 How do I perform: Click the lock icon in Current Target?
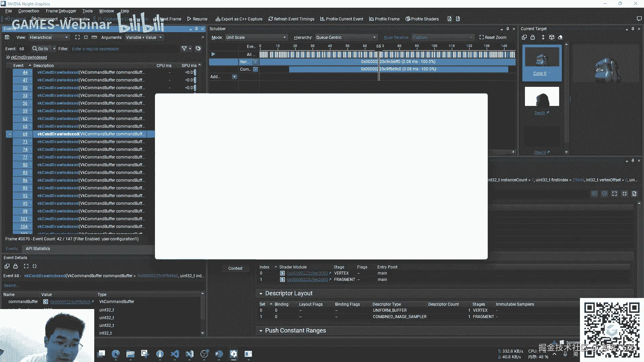[x=533, y=37]
